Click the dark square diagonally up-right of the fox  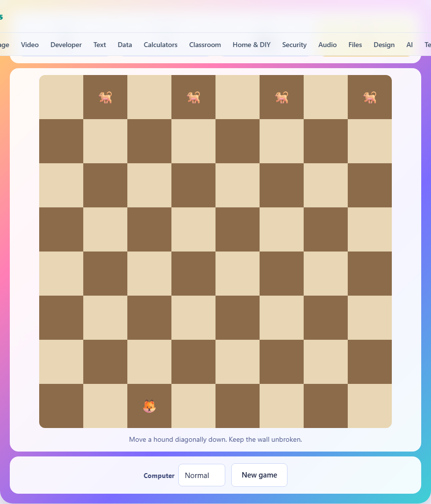tap(193, 362)
